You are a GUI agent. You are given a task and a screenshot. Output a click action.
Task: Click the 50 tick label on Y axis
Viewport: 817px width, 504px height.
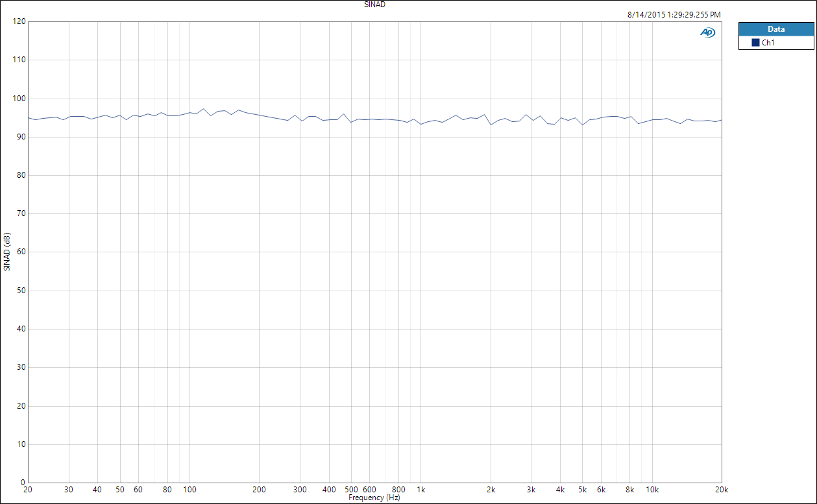click(21, 291)
